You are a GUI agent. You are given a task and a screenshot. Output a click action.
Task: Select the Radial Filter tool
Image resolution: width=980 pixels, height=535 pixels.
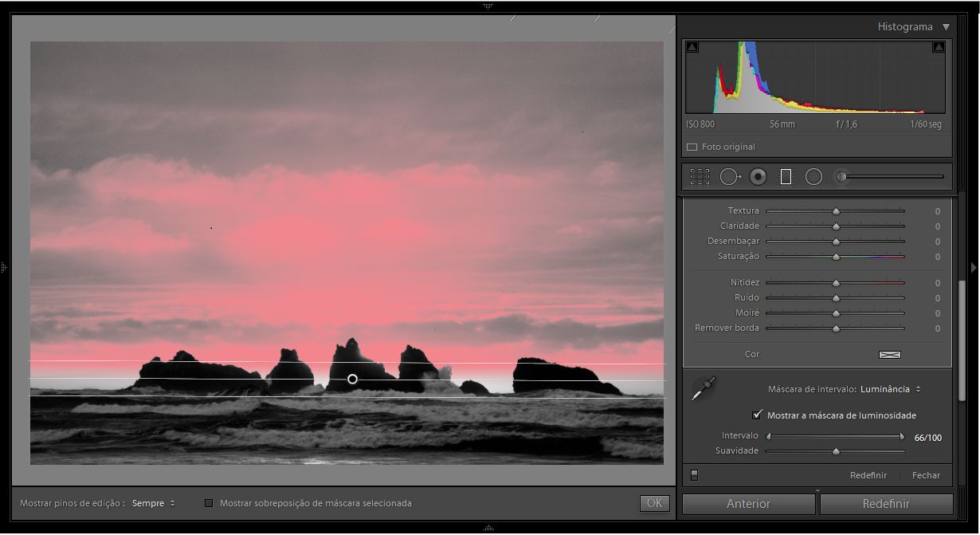(x=813, y=177)
